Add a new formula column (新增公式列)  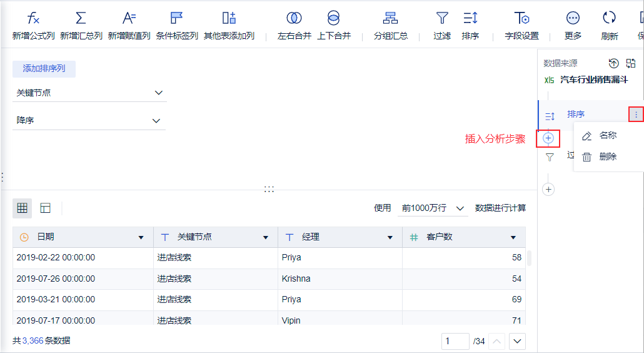(x=33, y=25)
